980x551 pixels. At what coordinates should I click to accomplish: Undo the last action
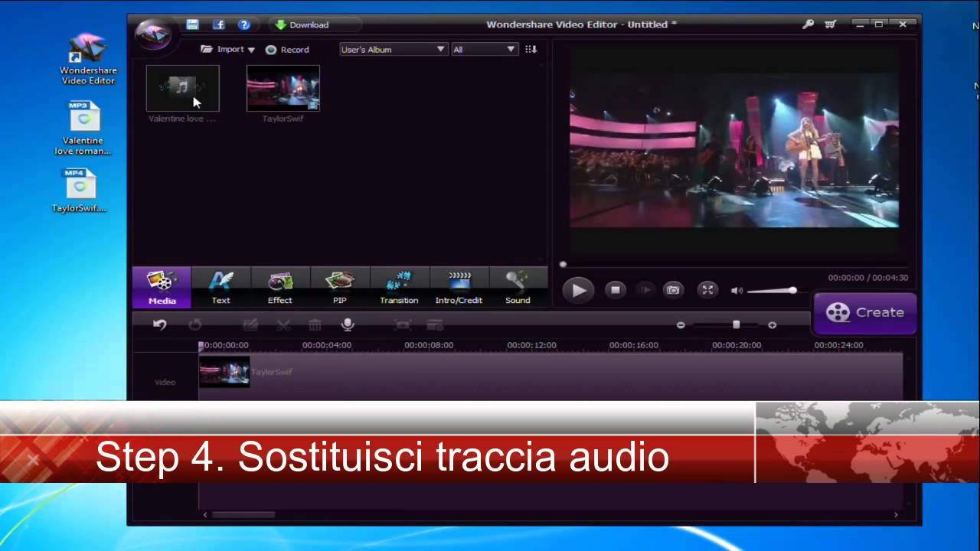click(159, 324)
